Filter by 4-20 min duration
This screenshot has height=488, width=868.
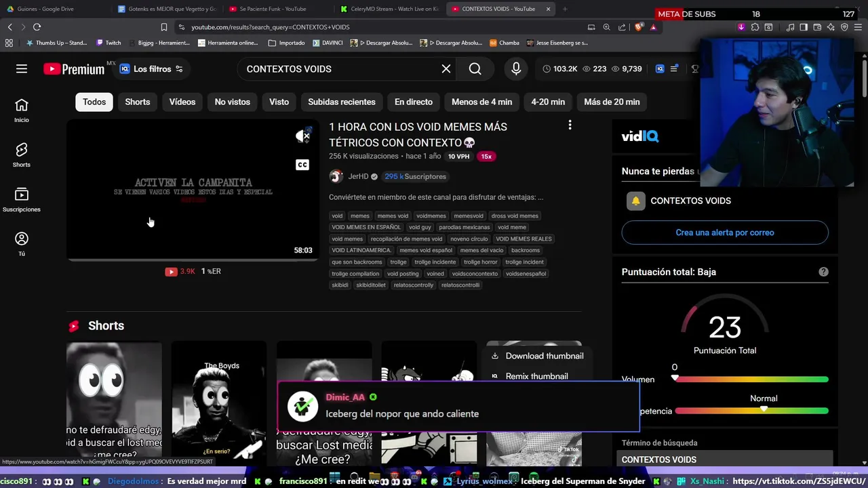[x=548, y=102]
